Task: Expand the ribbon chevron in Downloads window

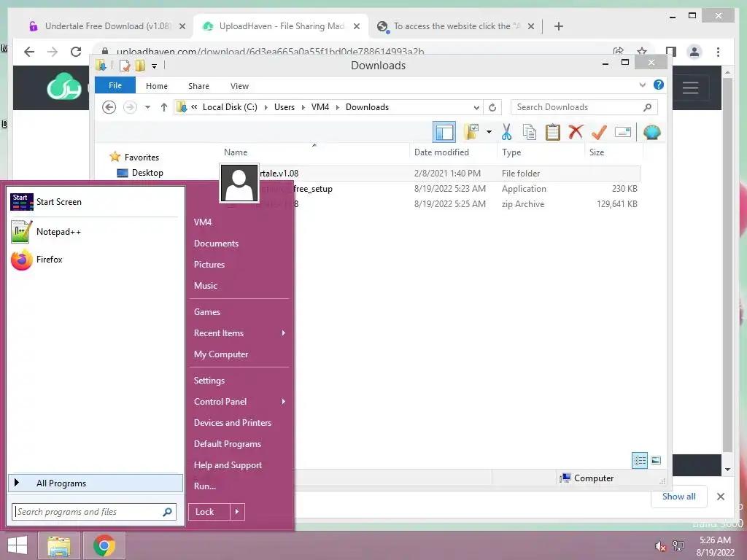Action: 642,85
